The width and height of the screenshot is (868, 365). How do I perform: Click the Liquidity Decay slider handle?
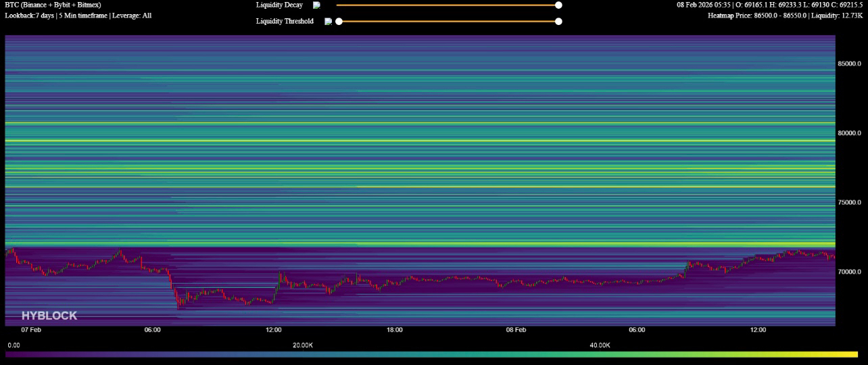[558, 5]
